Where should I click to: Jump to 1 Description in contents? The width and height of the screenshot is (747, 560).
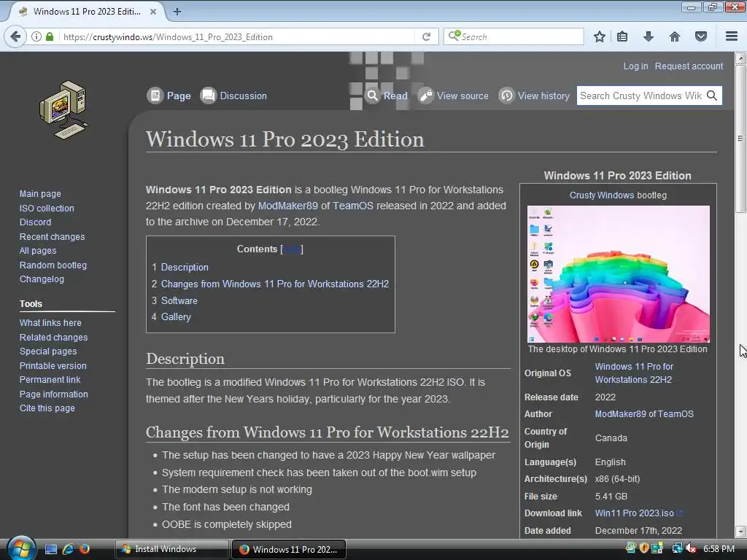click(180, 267)
